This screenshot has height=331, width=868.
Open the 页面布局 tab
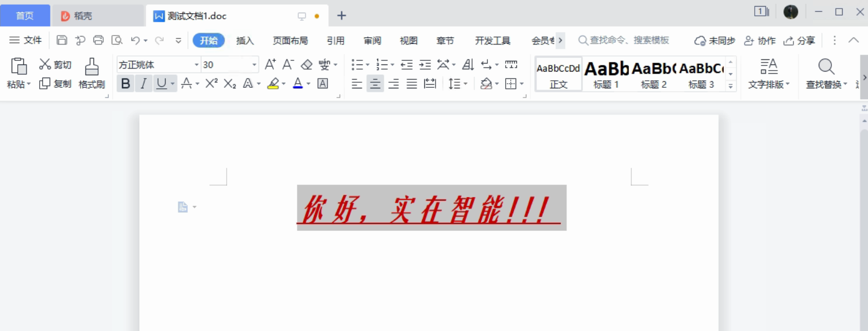coord(290,41)
